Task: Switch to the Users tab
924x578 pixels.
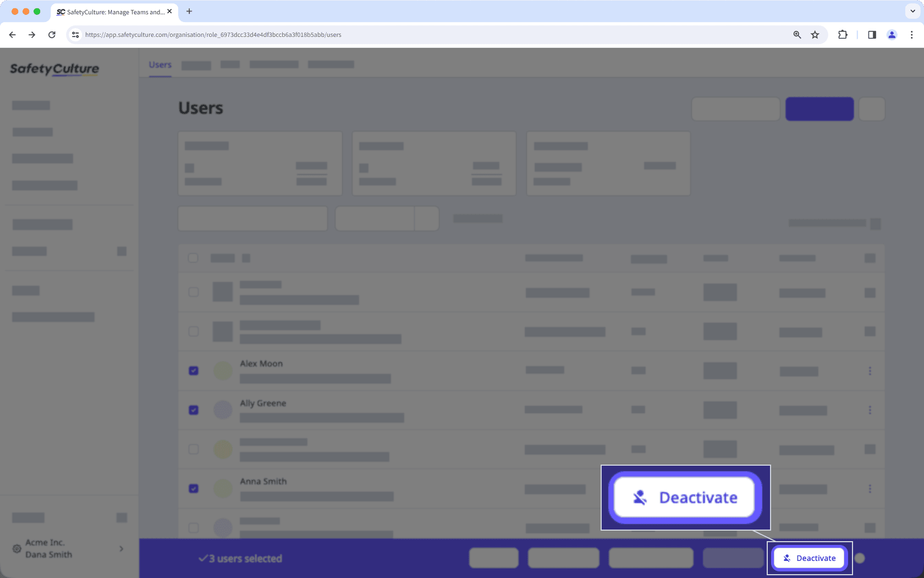Action: tap(159, 64)
